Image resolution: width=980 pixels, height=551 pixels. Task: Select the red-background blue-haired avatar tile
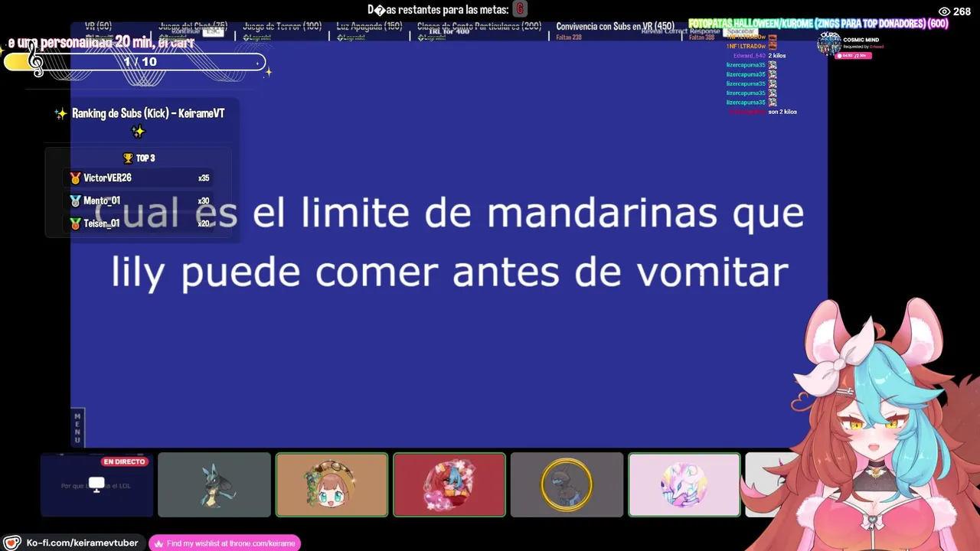pos(449,484)
